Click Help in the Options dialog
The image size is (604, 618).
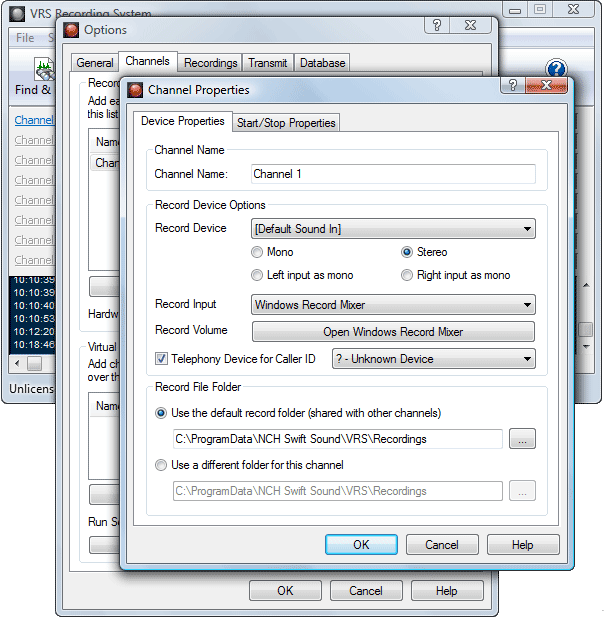coord(447,591)
